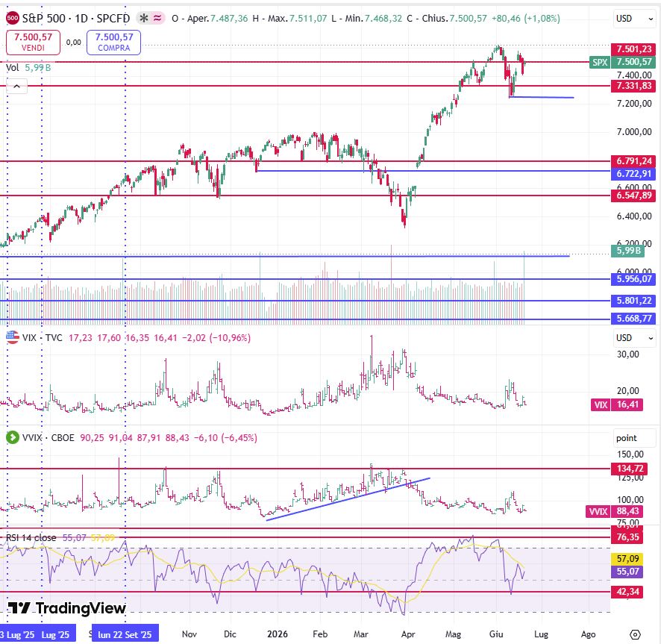661x644 pixels.
Task: Select the VIX · TVC legend title
Action: click(43, 338)
